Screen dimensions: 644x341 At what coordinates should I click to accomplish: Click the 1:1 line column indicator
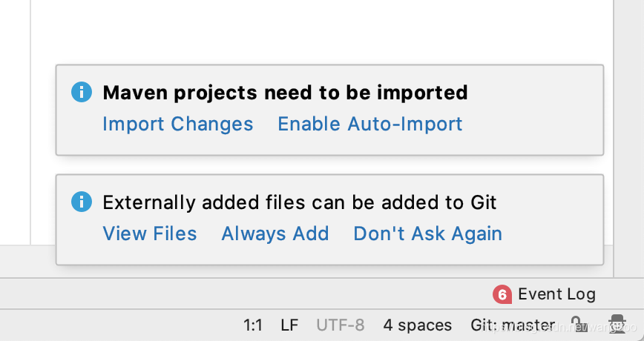point(253,325)
